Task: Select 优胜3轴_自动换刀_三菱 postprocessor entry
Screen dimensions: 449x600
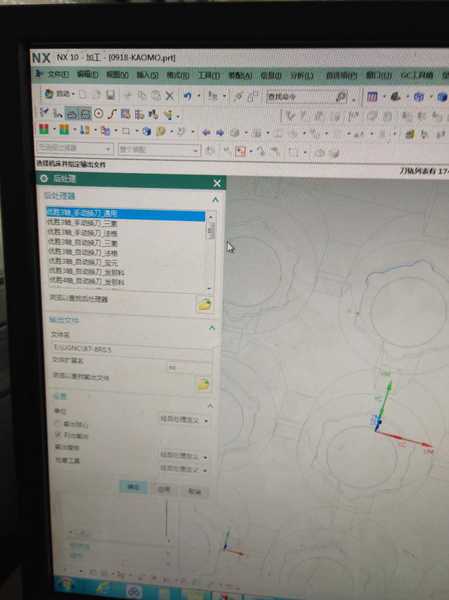Action: (x=83, y=243)
